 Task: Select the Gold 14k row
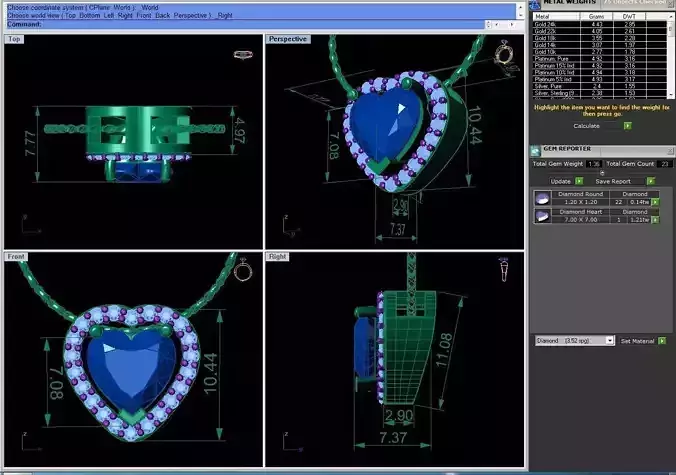point(600,45)
